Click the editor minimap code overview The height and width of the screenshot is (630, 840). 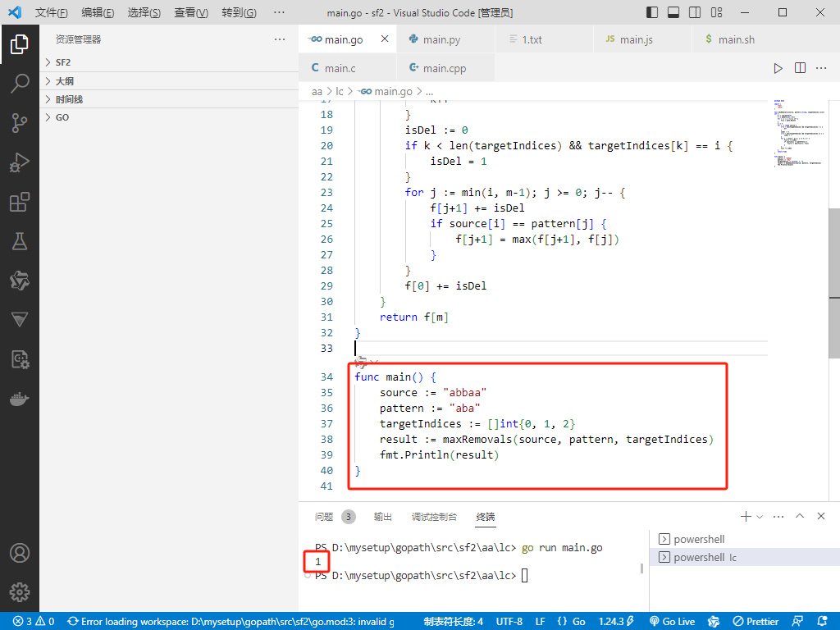tap(797, 133)
